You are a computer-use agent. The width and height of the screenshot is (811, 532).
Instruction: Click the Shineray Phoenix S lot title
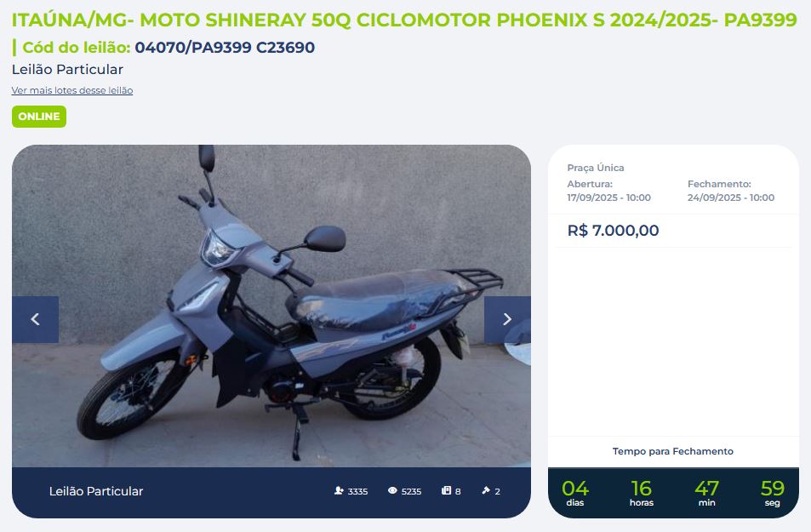[404, 20]
